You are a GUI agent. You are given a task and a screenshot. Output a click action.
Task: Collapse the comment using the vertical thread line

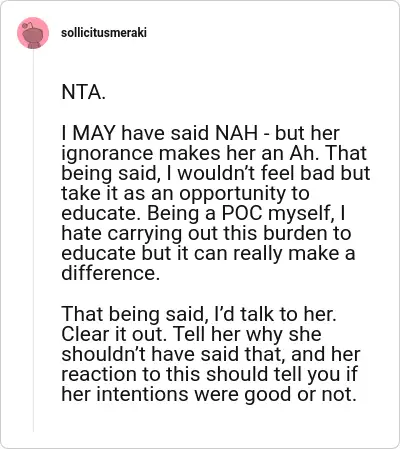click(x=33, y=240)
